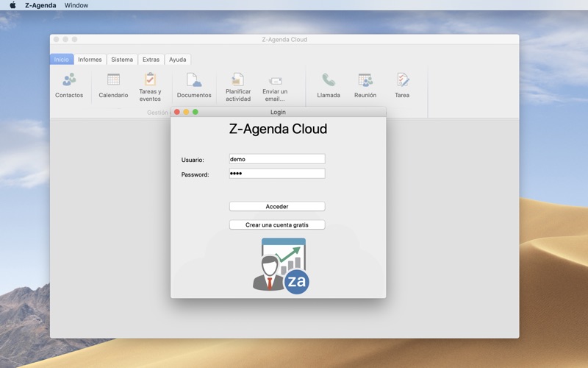Open the Contactos icon in the ribbon
Viewport: 588px width, 368px height.
[x=69, y=79]
